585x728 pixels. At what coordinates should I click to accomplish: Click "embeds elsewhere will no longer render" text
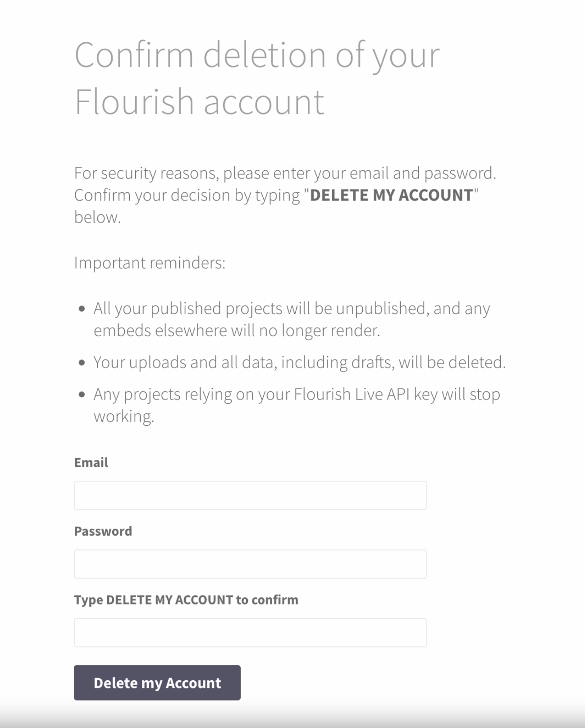237,331
